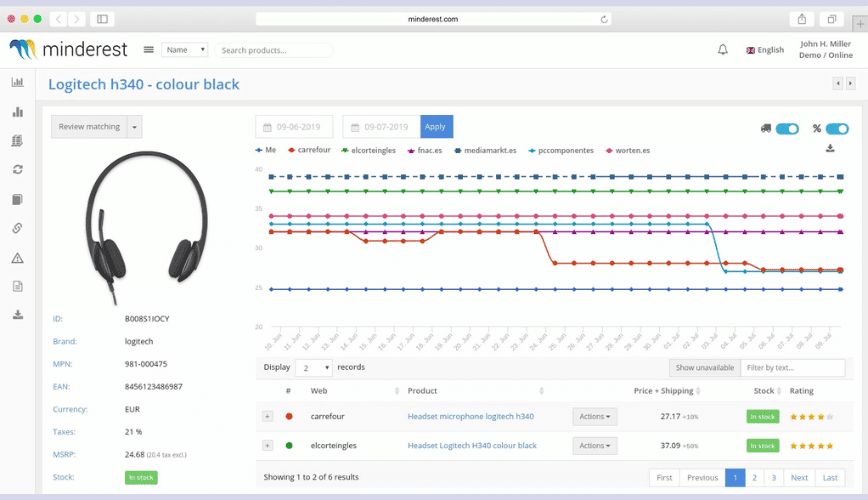Screen dimensions: 868x500
Task: Click the link chain sidebar icon
Action: pyautogui.click(x=17, y=228)
